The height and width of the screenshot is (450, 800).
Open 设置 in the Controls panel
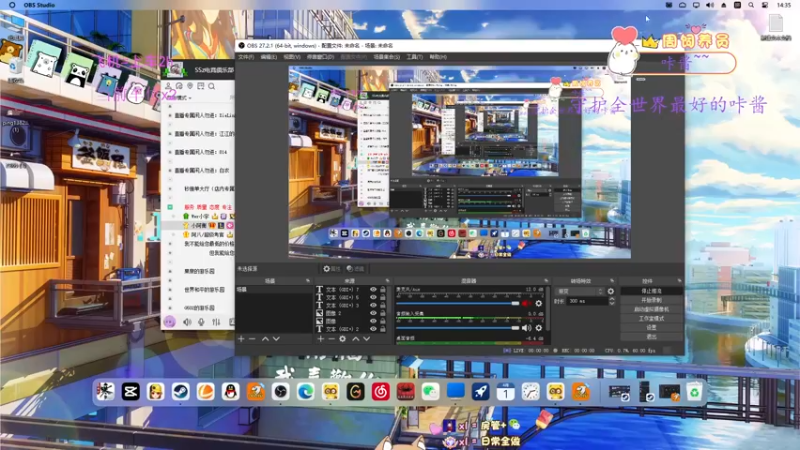[x=652, y=328]
